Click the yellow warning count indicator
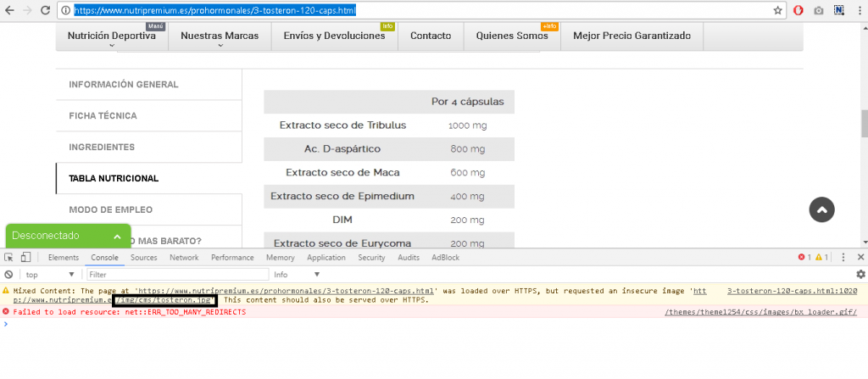The width and height of the screenshot is (868, 379). pyautogui.click(x=821, y=257)
